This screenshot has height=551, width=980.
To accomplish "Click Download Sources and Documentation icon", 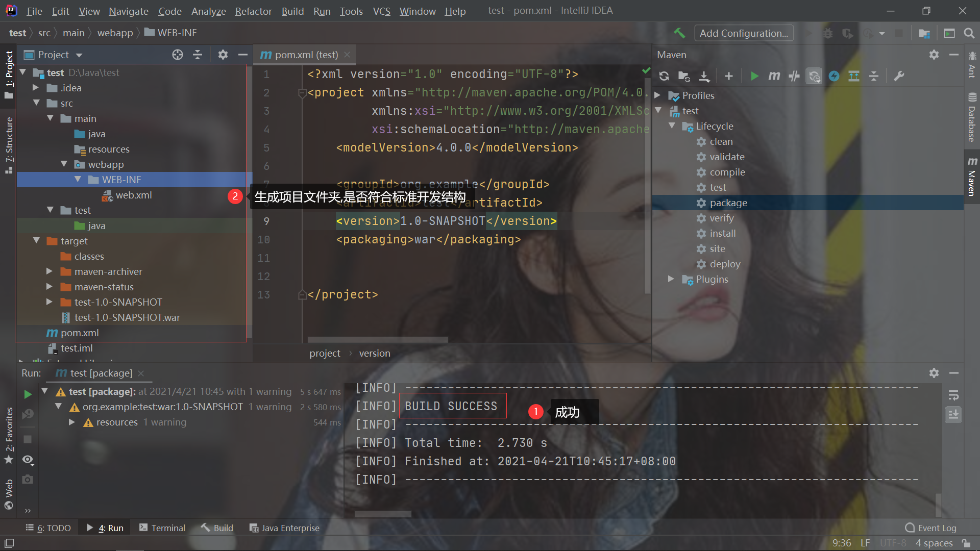I will 704,76.
